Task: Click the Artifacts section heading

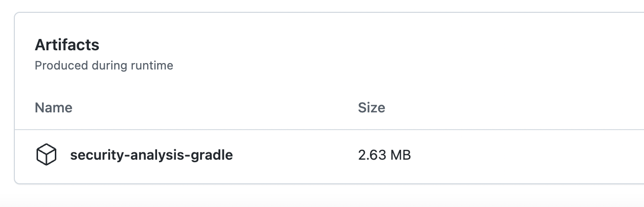Action: [x=67, y=45]
